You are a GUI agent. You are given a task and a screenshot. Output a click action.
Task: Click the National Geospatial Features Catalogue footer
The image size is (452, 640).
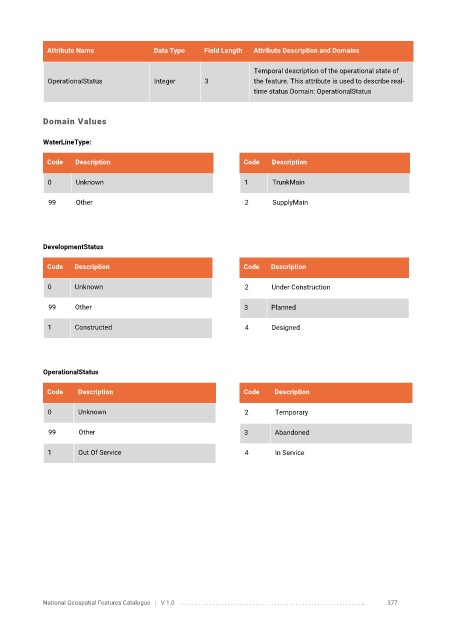[x=96, y=603]
